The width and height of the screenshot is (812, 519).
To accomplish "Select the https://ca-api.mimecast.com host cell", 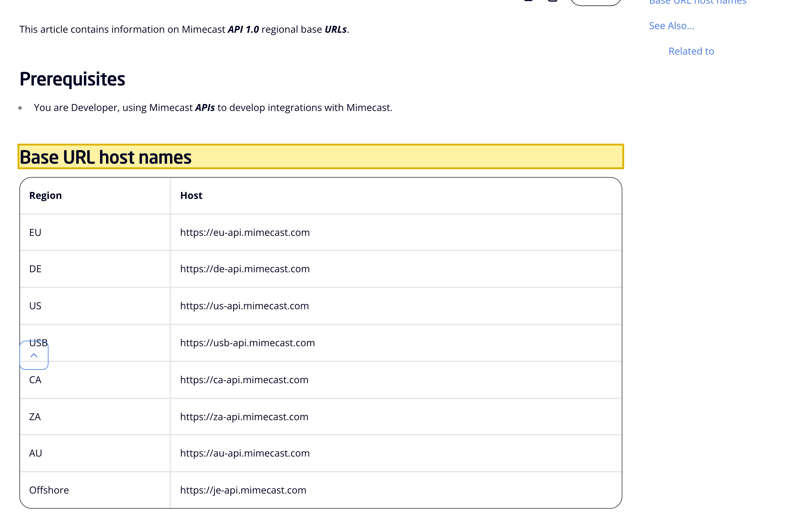I will 396,380.
